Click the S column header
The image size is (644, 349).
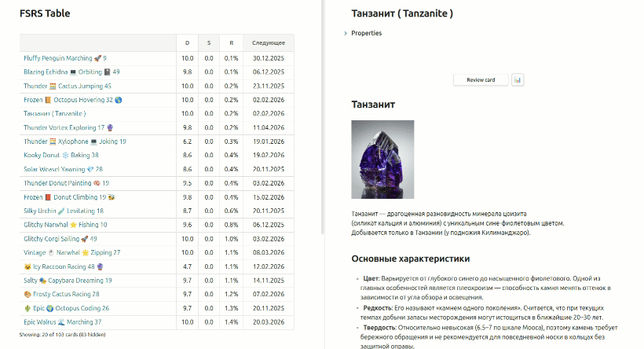[209, 42]
